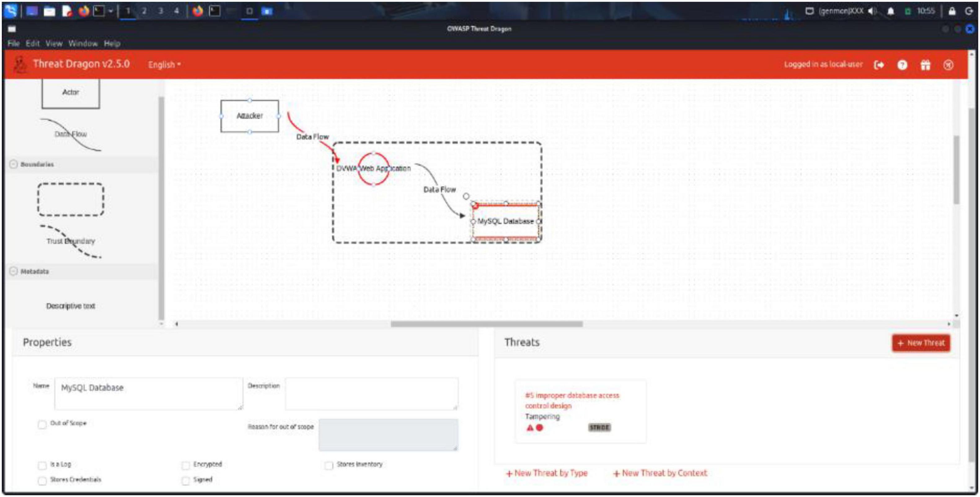980x497 pixels.
Task: Open the help question mark icon
Action: click(902, 65)
